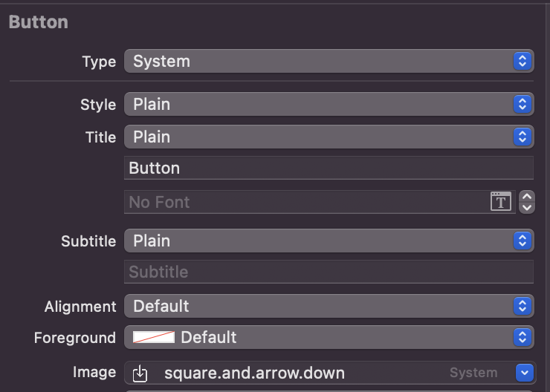Click the Type dropdown blue arrows

(522, 61)
